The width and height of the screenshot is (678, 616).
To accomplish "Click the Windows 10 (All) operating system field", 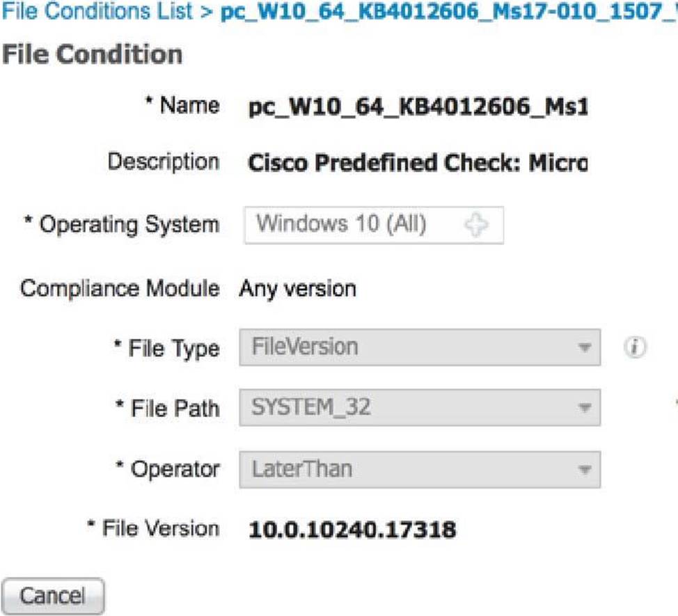I will pos(348,226).
